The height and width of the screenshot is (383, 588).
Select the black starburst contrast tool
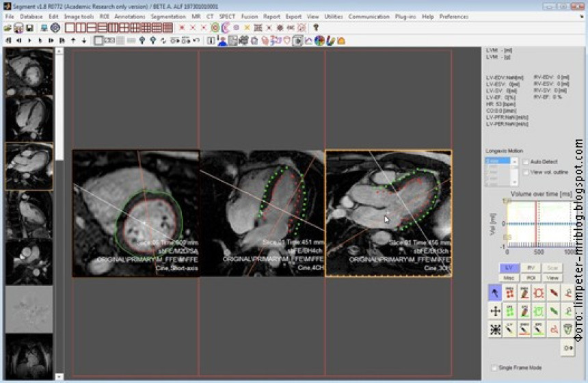click(x=495, y=330)
